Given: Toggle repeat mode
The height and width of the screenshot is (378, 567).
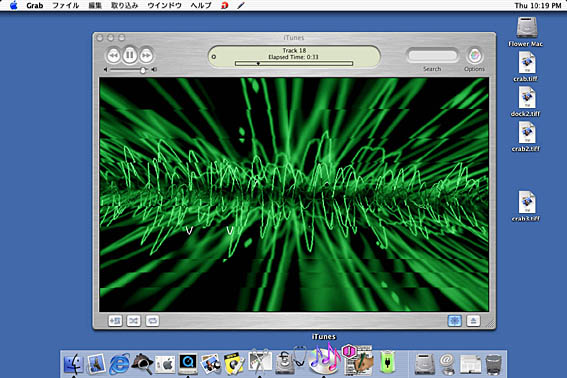Looking at the screenshot, I should tap(152, 320).
